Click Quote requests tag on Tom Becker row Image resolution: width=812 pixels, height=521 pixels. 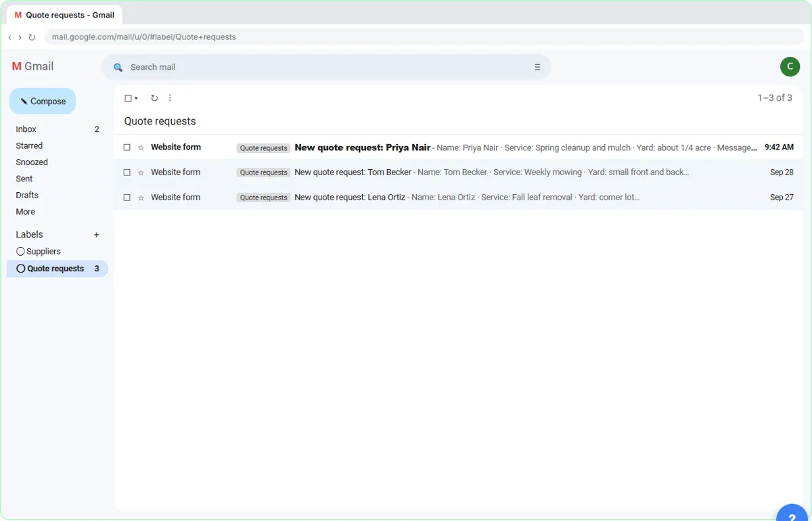[x=264, y=173]
